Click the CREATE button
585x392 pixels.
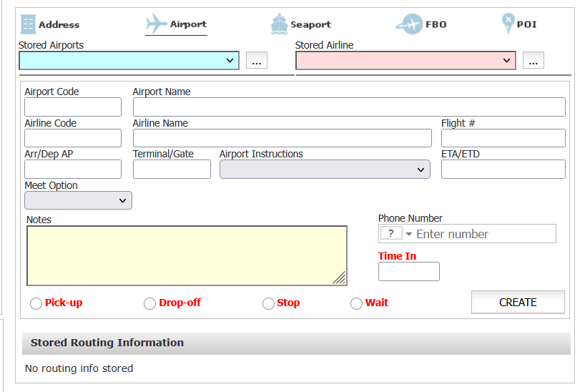518,302
